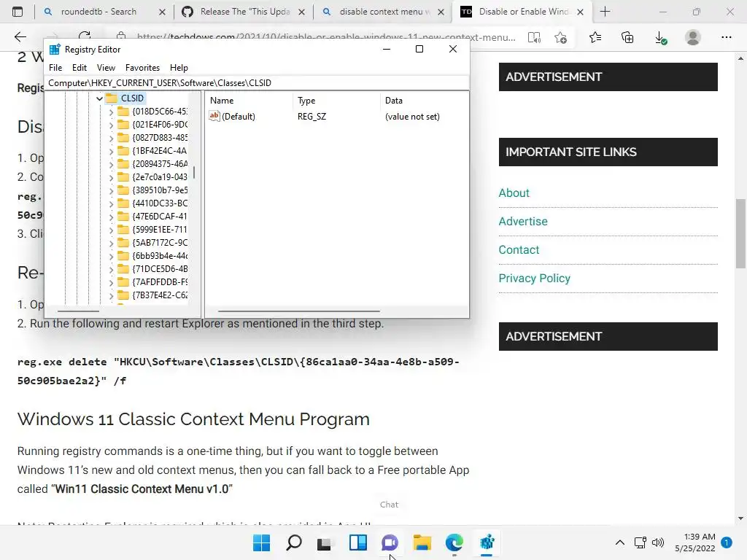The height and width of the screenshot is (560, 747).
Task: Open Edge Settings and more menu
Action: [x=726, y=37]
